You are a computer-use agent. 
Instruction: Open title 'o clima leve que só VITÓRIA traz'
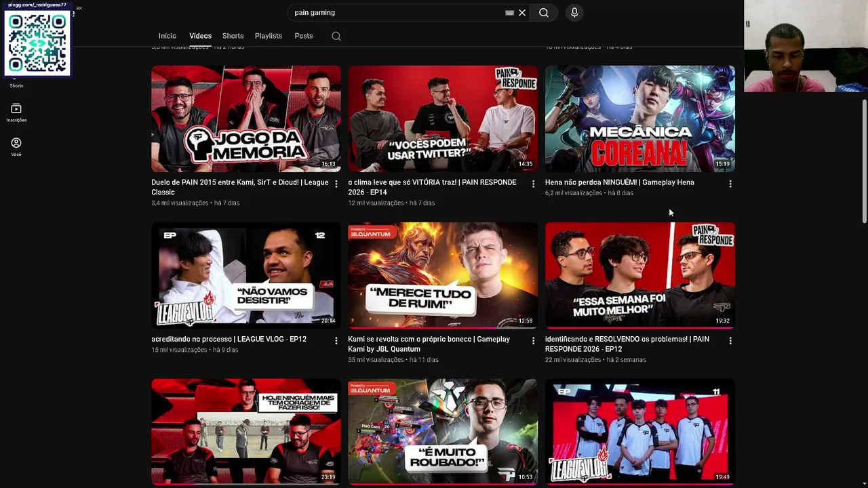click(x=432, y=187)
